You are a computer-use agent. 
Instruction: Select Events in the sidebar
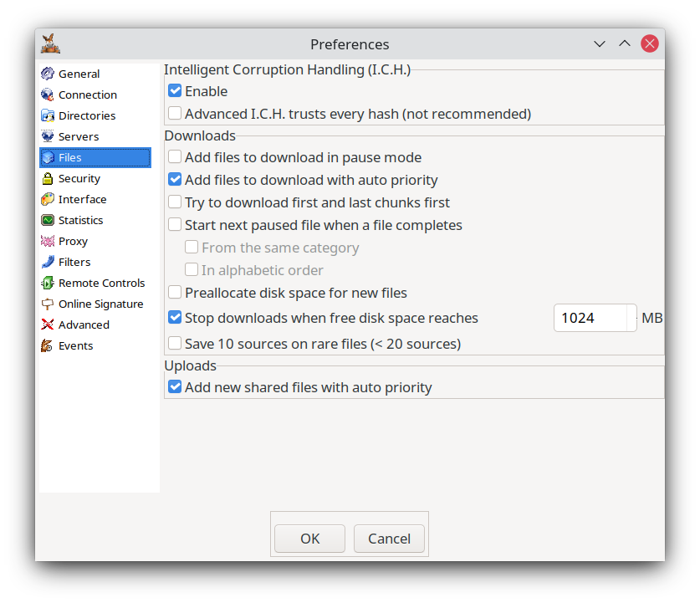[x=95, y=345]
